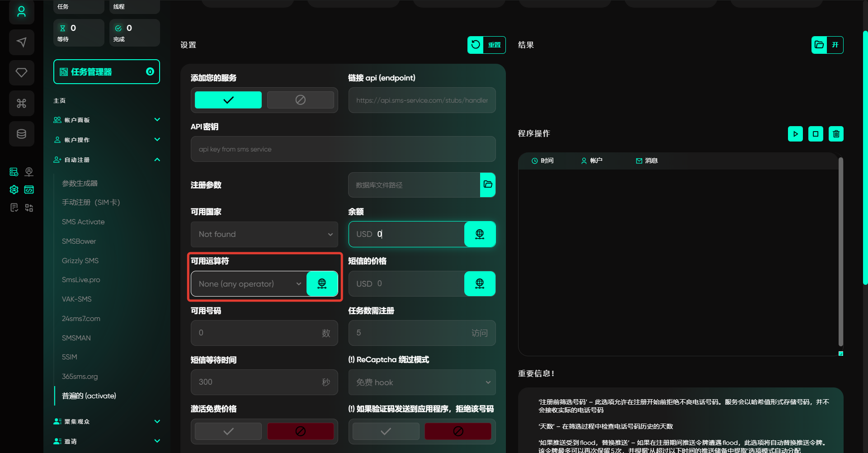This screenshot has width=868, height=453.
Task: Open the None (any operator) dropdown
Action: coord(249,284)
